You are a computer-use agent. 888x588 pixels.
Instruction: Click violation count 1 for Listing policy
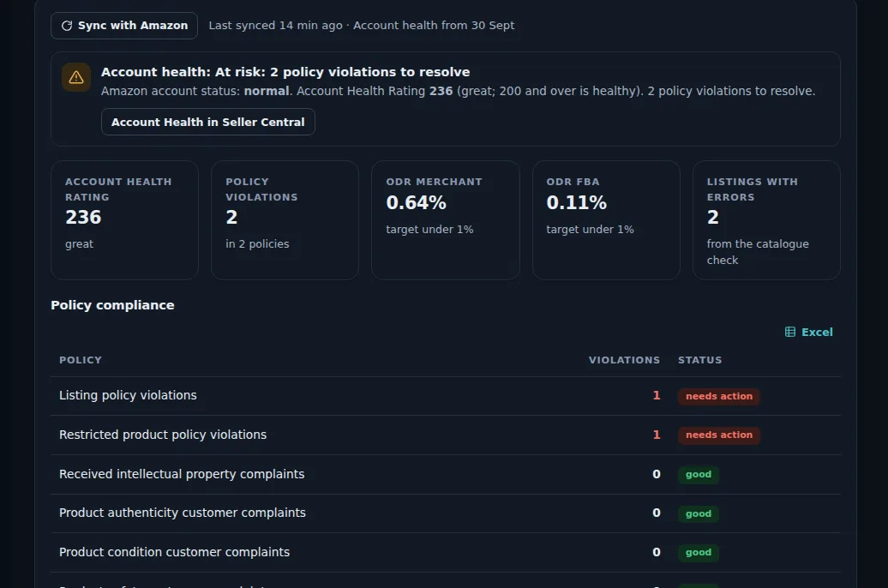(x=657, y=395)
